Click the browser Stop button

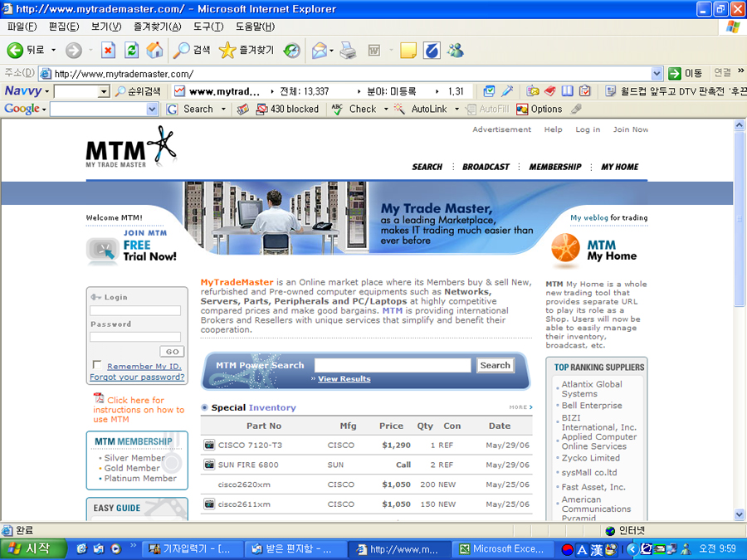click(108, 51)
